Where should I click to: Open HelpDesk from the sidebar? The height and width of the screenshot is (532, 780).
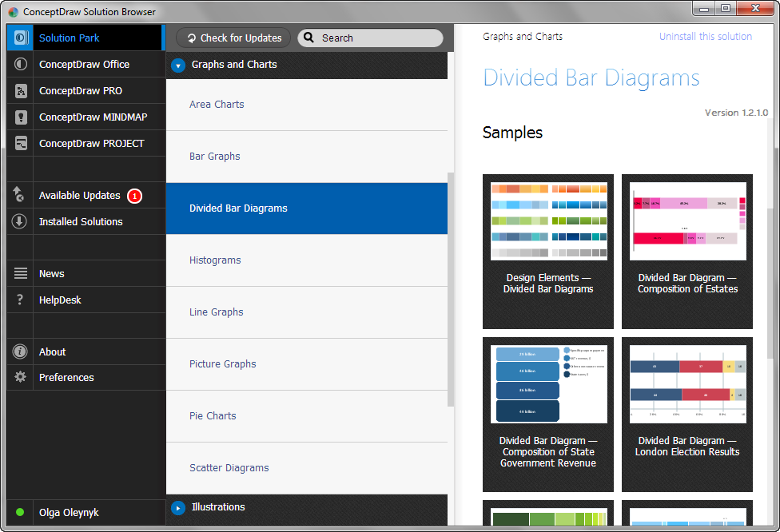(86, 300)
